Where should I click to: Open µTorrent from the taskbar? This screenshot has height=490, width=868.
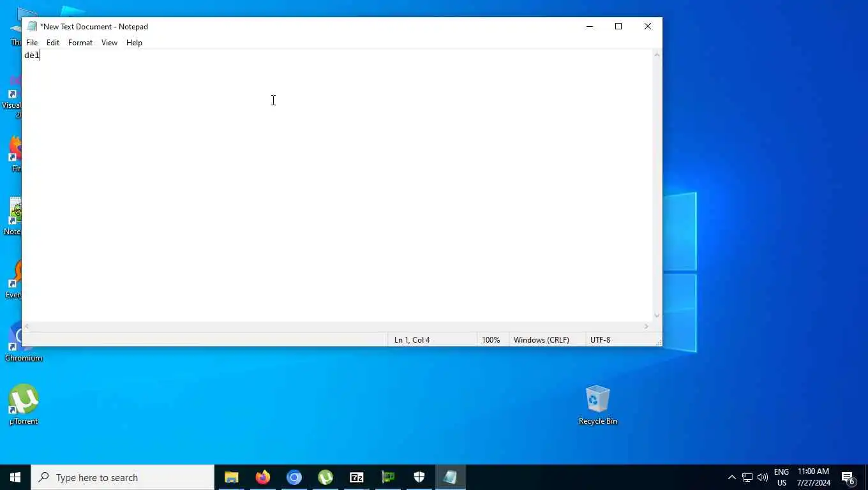(325, 477)
